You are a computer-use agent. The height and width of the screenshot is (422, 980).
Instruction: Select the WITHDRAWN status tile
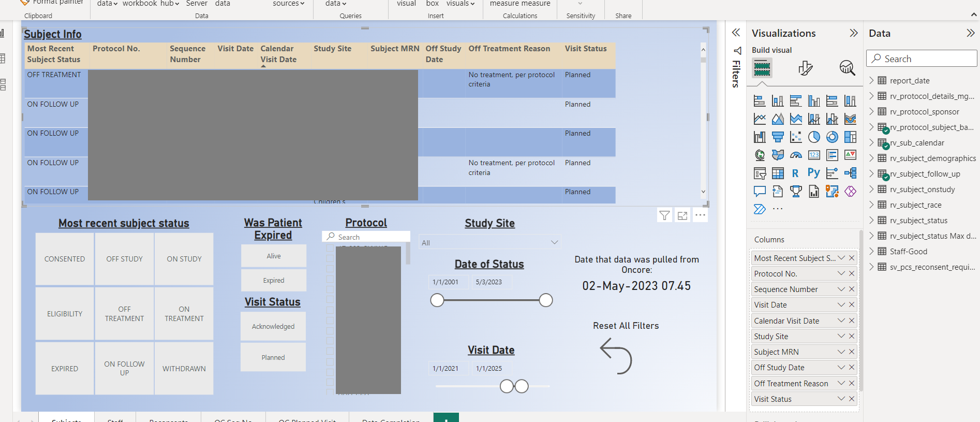(x=184, y=369)
